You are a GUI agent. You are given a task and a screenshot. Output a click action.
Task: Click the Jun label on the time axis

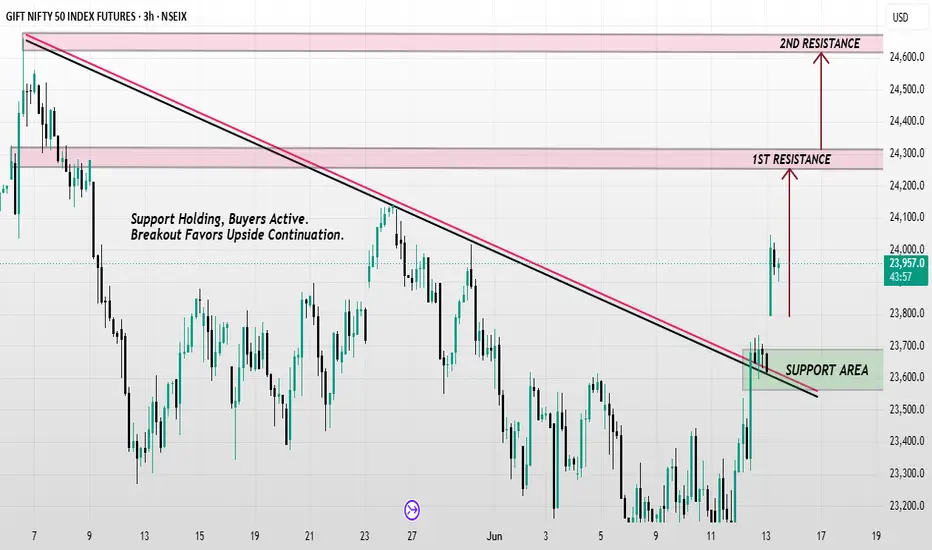(x=495, y=536)
